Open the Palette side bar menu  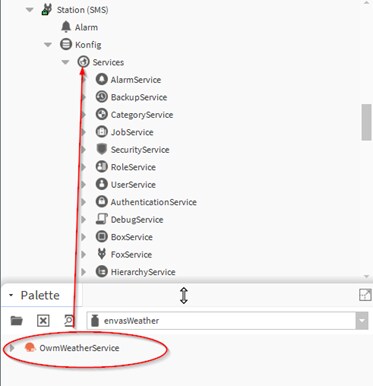[x=11, y=295]
